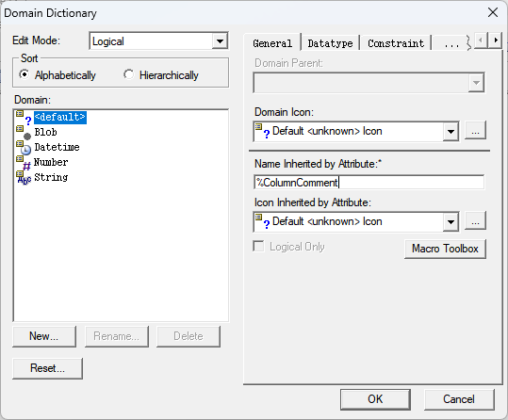508x420 pixels.
Task: Open the Domain Icon dropdown
Action: tap(451, 132)
